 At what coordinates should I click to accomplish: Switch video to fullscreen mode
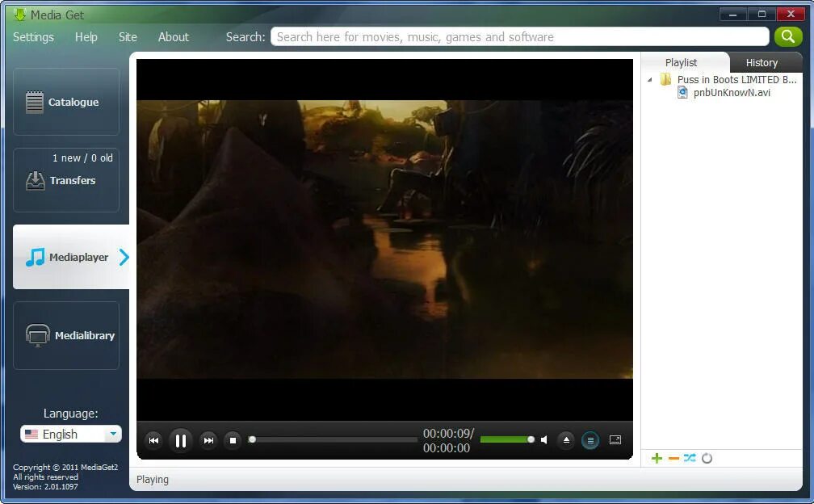pos(615,440)
